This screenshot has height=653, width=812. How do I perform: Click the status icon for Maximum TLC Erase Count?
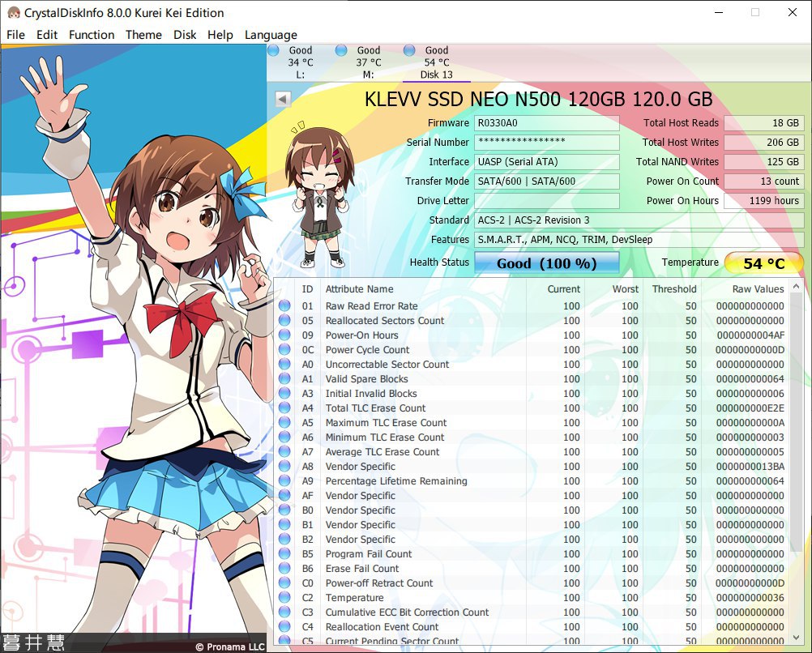point(284,423)
